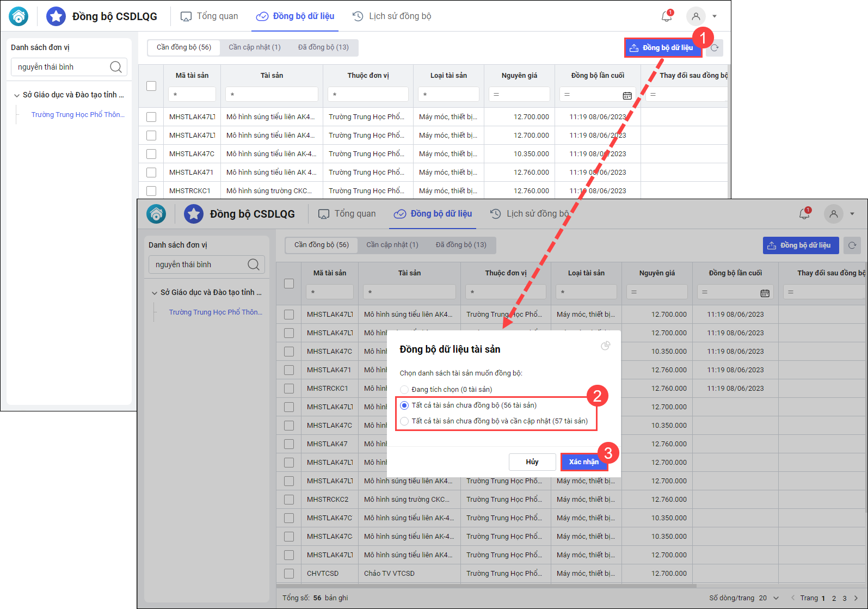Go to previous page using the left arrow
This screenshot has height=609, width=868.
793,598
